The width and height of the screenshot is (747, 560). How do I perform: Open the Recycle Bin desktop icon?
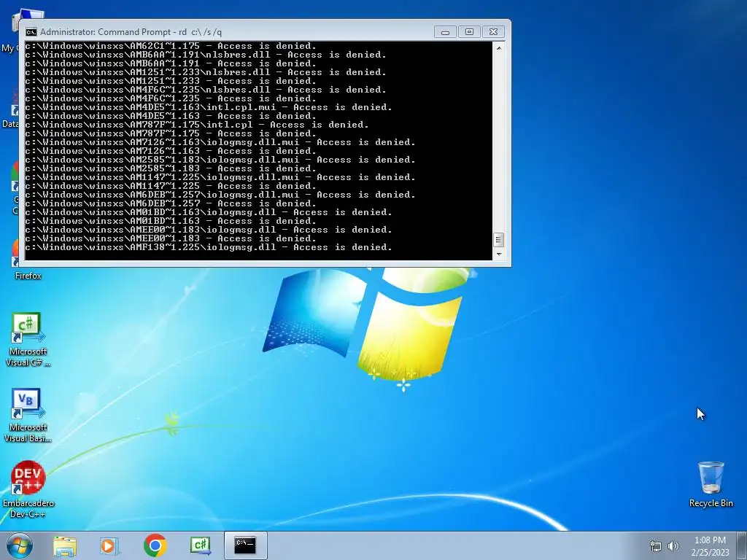tap(711, 484)
